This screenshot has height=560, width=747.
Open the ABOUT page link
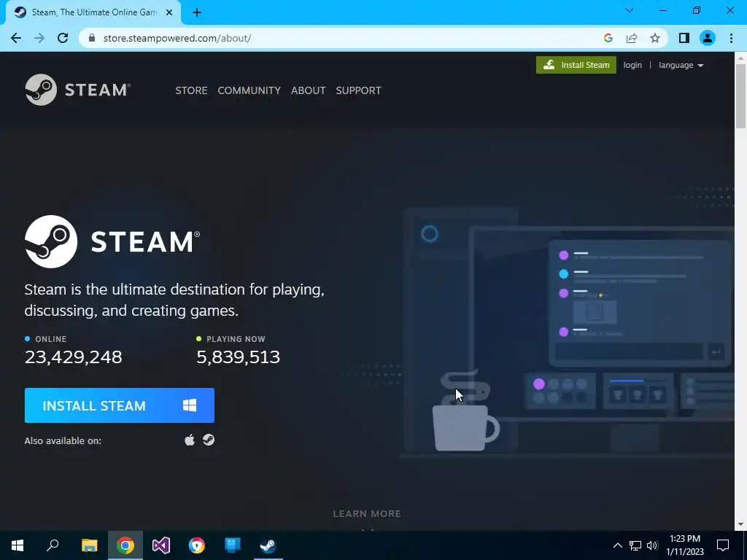(309, 90)
